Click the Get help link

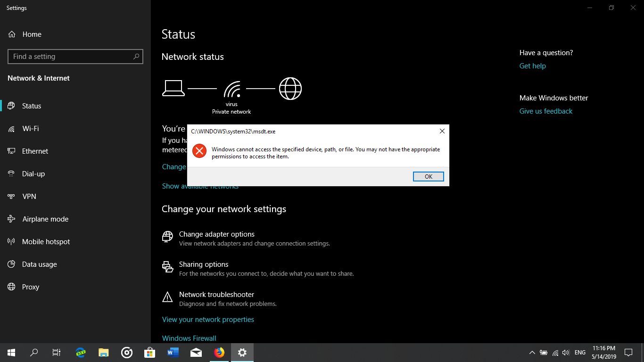533,66
